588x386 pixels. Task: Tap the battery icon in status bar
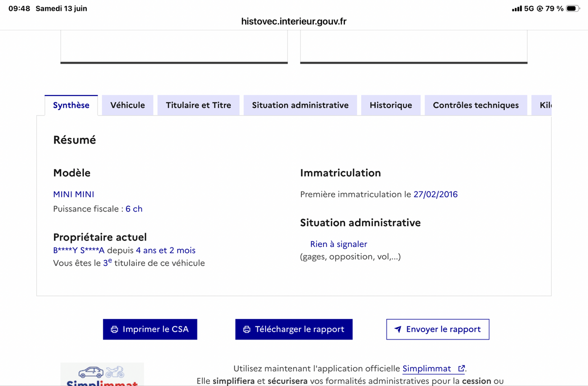click(573, 9)
